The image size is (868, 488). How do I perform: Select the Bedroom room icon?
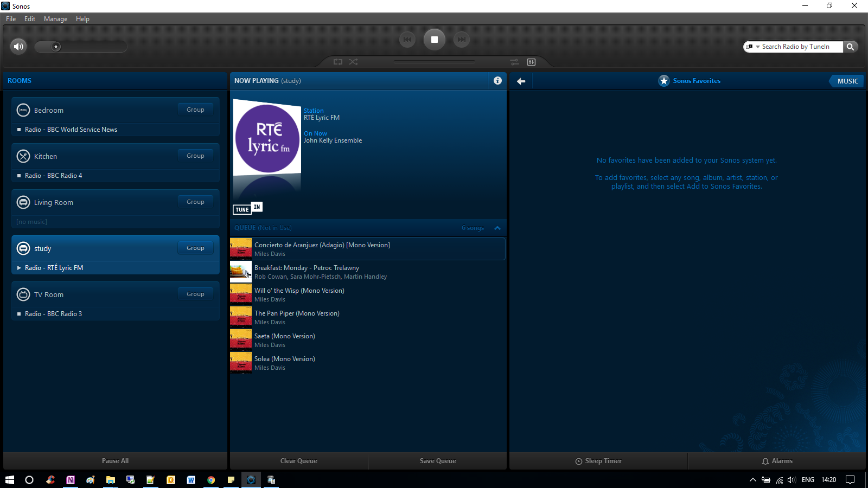[x=23, y=110]
